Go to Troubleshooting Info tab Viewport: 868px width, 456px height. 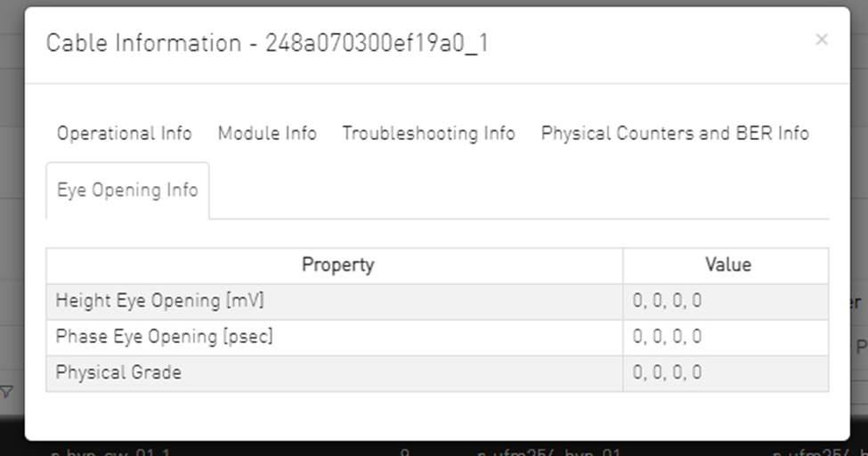point(428,134)
